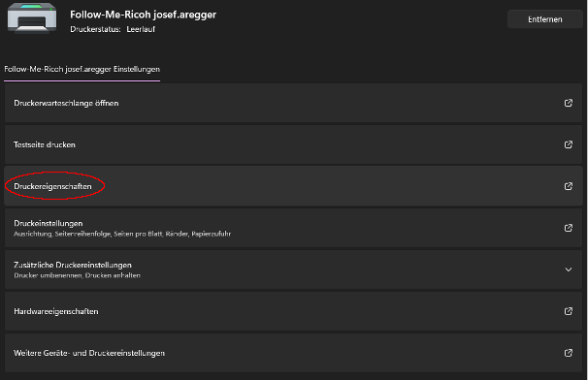Expand Zusätzliche Druckereinstellungen chevron
This screenshot has width=588, height=380.
(x=569, y=269)
